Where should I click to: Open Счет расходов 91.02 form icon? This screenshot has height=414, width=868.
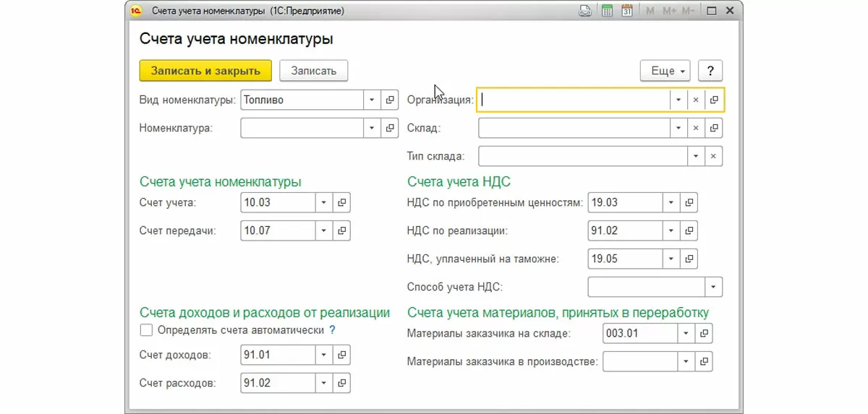342,383
